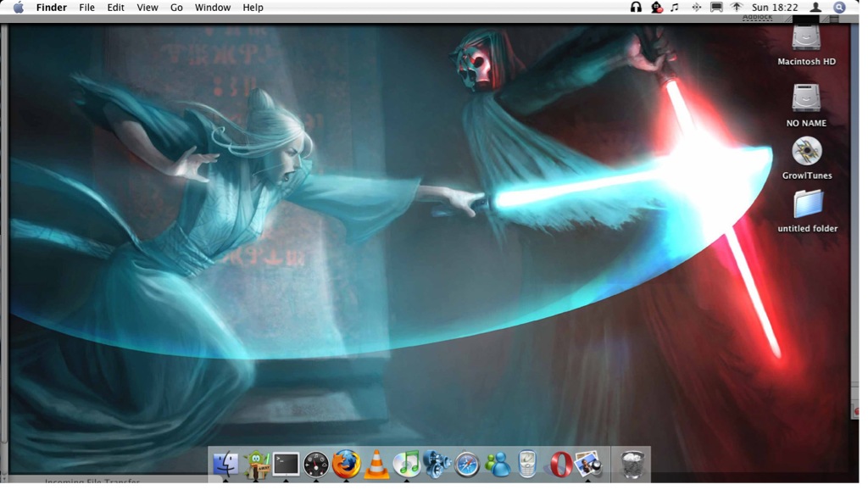Open MSN Messenger buddies icon
The height and width of the screenshot is (490, 868).
pyautogui.click(x=497, y=465)
